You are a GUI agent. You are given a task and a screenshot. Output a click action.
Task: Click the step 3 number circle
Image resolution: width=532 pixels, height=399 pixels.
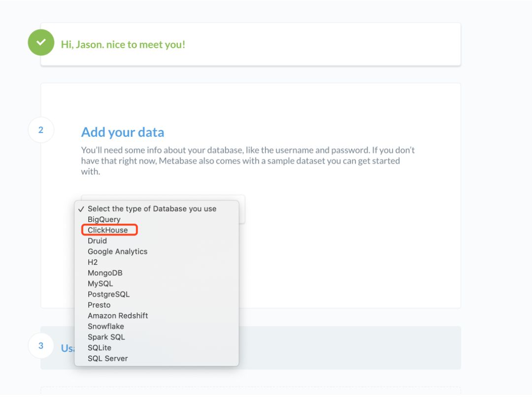[41, 346]
